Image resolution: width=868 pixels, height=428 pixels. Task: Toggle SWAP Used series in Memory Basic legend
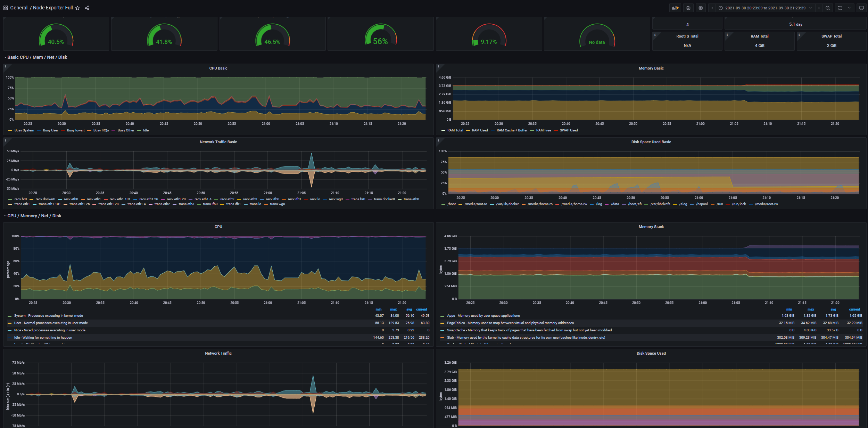pyautogui.click(x=568, y=130)
